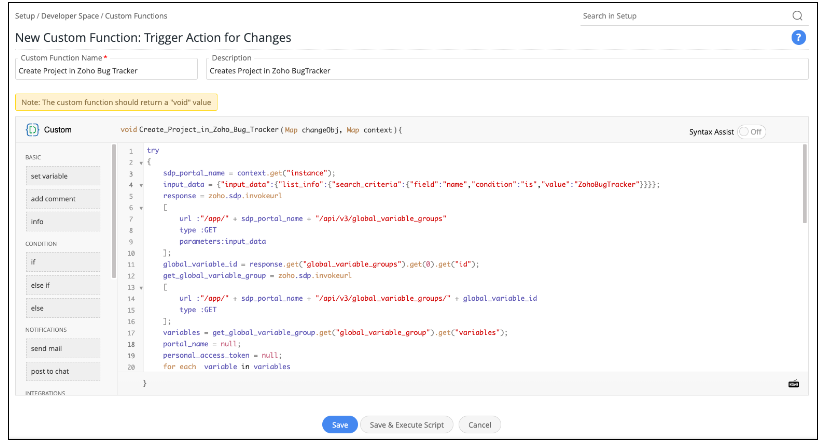The width and height of the screenshot is (828, 448).
Task: Collapse the code fold arrow on line 4
Action: pyautogui.click(x=141, y=185)
